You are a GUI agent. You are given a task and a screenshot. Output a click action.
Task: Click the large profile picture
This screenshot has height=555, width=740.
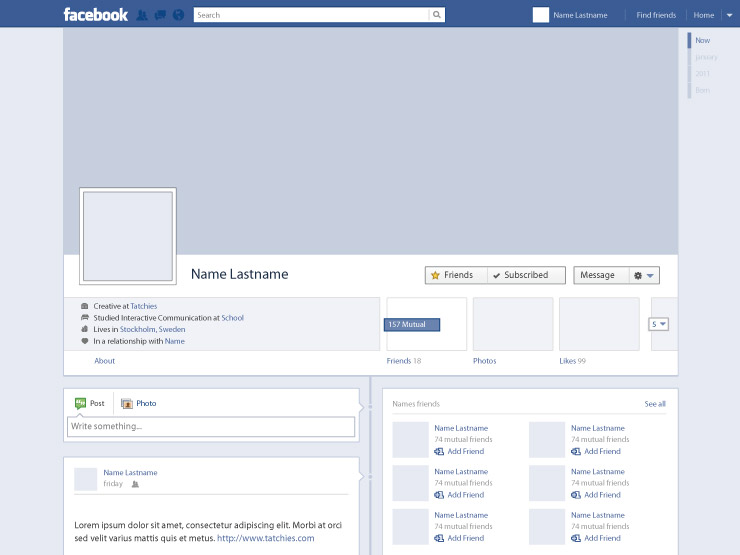click(x=128, y=236)
